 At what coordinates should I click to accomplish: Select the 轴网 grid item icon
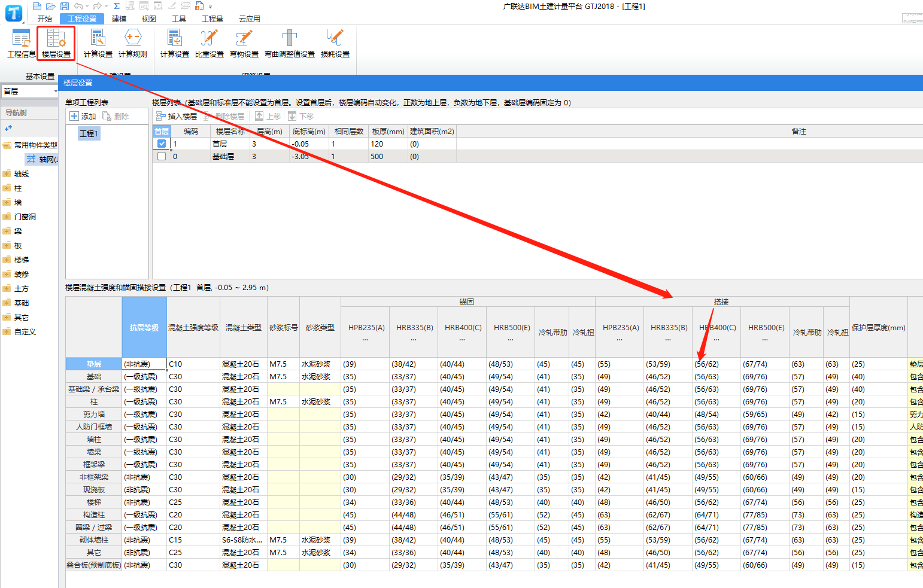(31, 159)
